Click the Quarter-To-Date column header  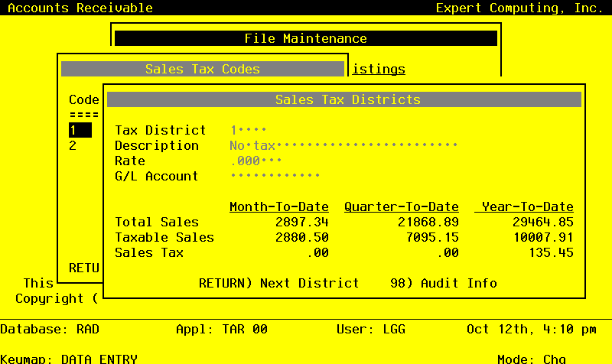401,206
